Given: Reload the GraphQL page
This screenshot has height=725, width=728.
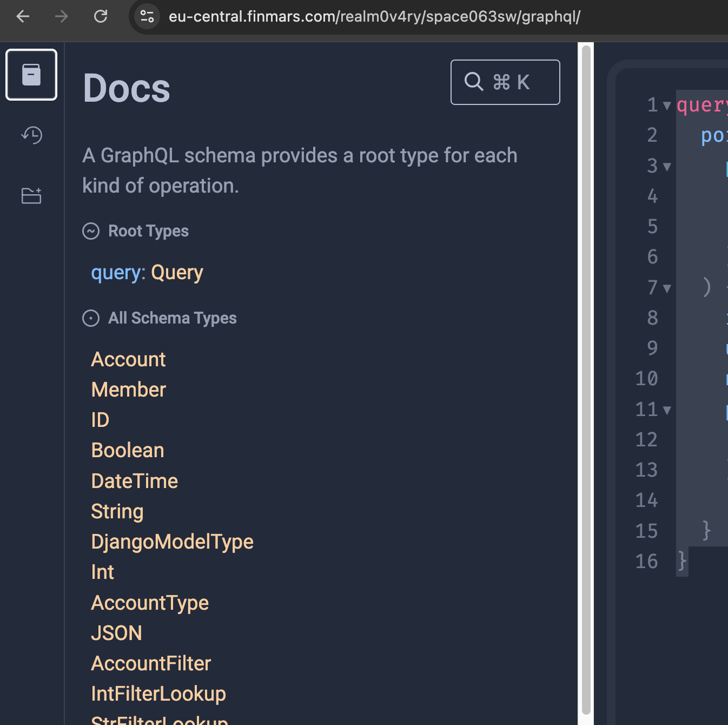Looking at the screenshot, I should tap(101, 16).
